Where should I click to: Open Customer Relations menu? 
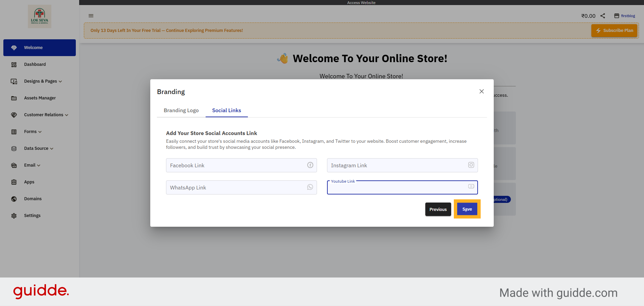(x=40, y=115)
